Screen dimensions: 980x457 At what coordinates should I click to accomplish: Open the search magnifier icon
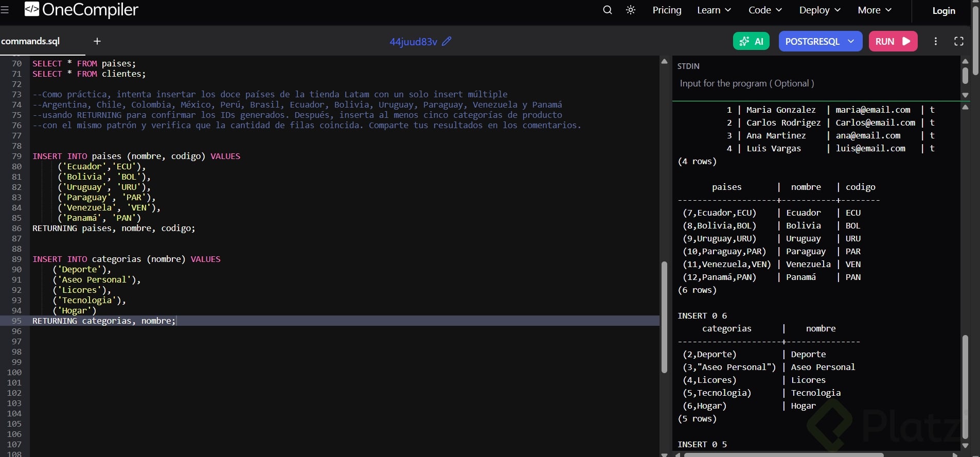pyautogui.click(x=607, y=10)
